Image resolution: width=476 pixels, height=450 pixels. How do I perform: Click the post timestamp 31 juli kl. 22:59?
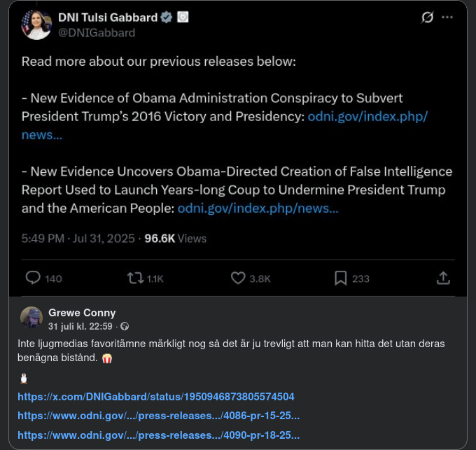coord(82,326)
